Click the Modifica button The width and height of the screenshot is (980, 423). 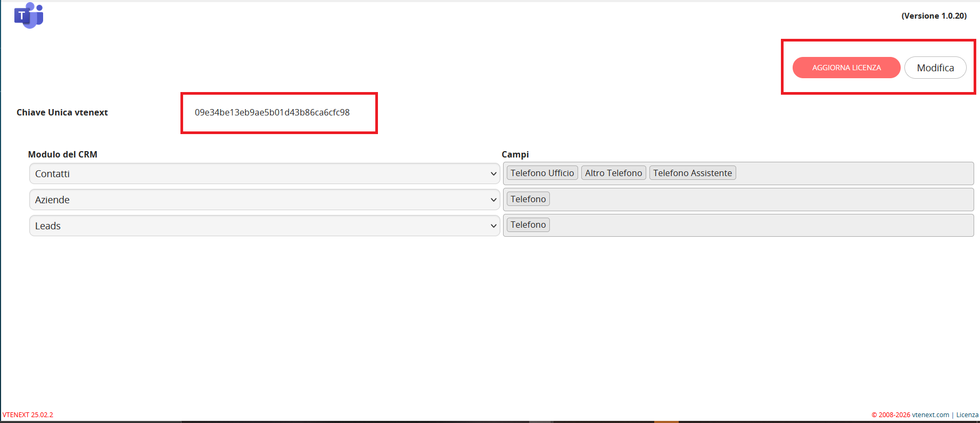935,68
